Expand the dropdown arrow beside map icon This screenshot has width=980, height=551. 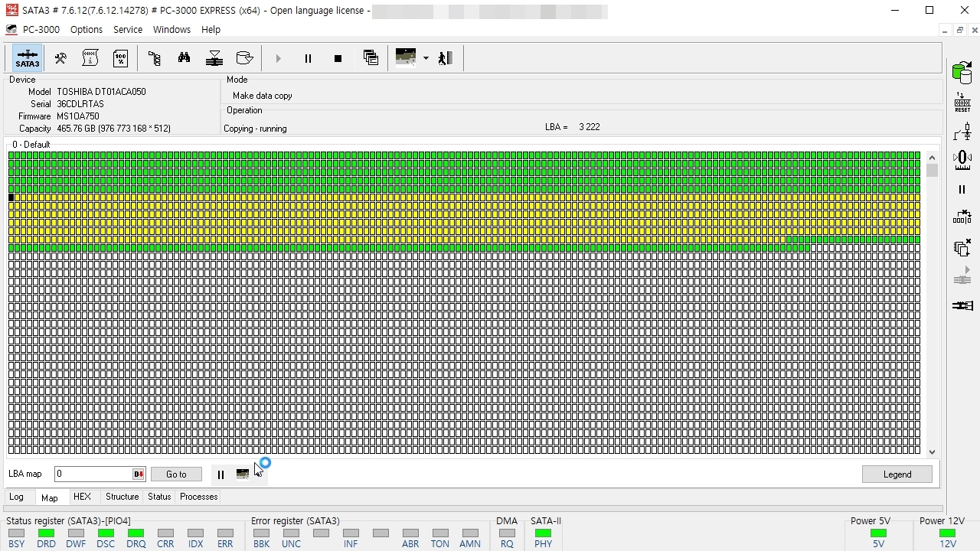click(x=426, y=58)
